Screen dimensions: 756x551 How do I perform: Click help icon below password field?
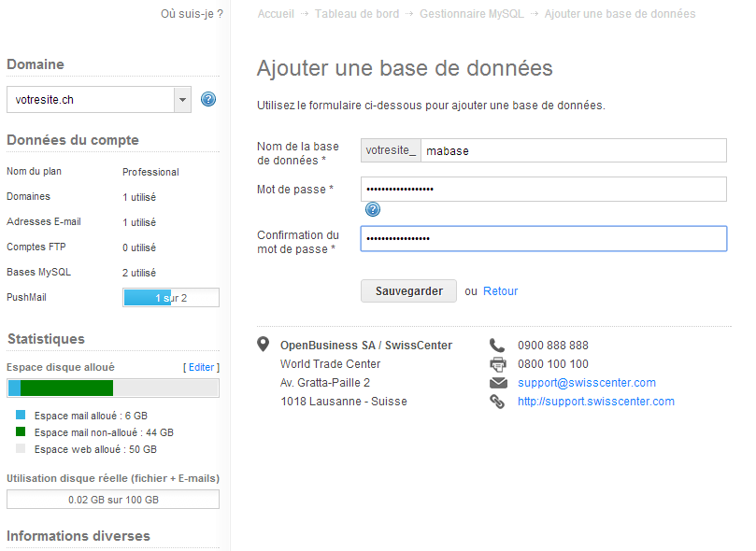pyautogui.click(x=373, y=209)
